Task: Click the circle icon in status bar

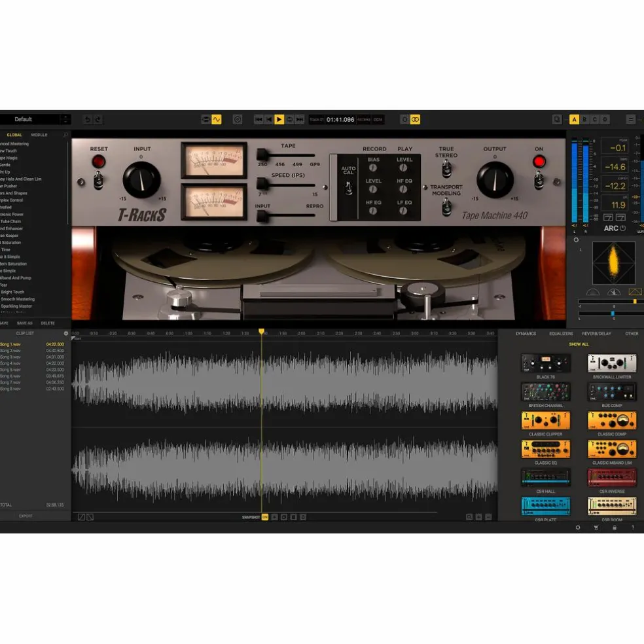Action: [578, 528]
